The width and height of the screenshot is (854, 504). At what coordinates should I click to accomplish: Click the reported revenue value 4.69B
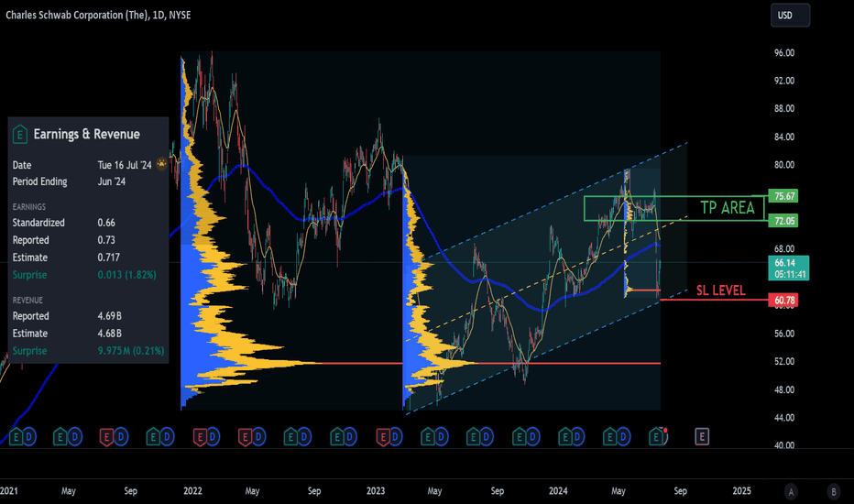[109, 316]
